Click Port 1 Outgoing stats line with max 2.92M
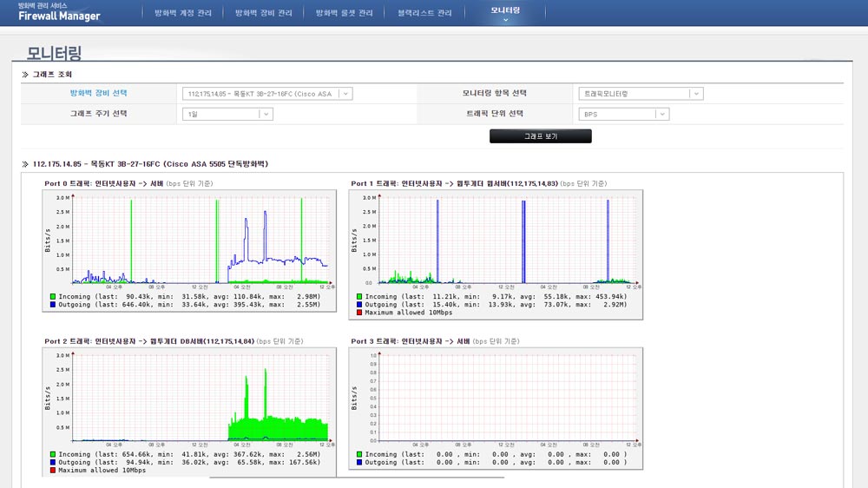Viewport: 868px width, 488px height. coord(496,305)
